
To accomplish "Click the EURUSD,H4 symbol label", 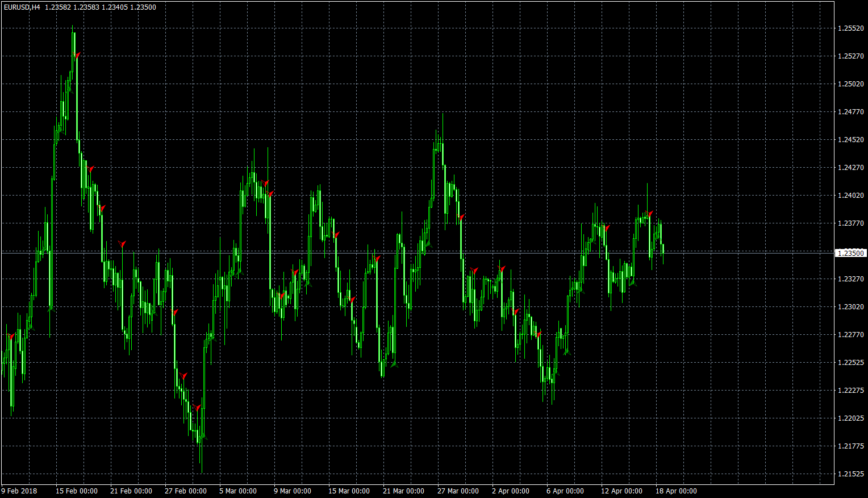I will [x=22, y=7].
